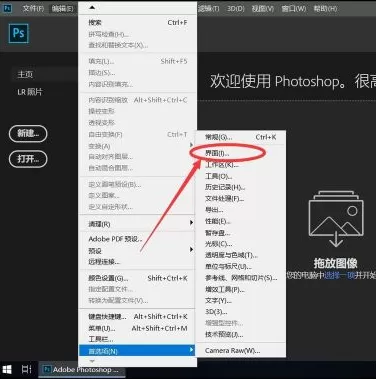Open the 帮助(H) menu

325,8
